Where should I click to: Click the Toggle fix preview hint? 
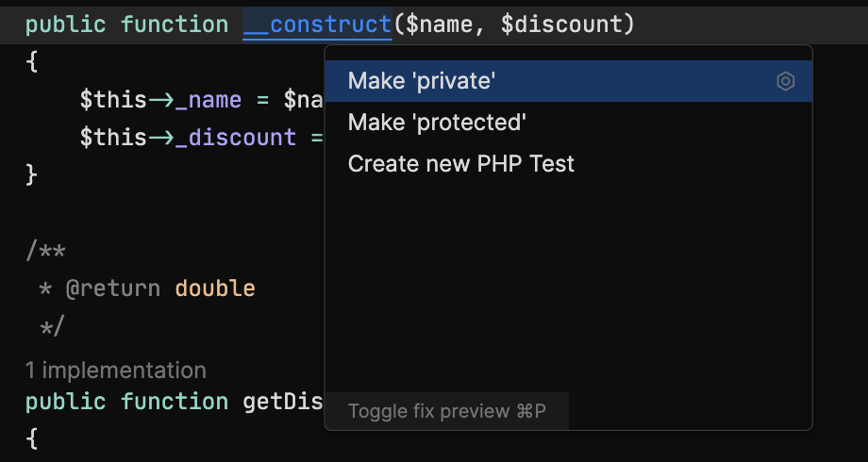click(x=446, y=411)
